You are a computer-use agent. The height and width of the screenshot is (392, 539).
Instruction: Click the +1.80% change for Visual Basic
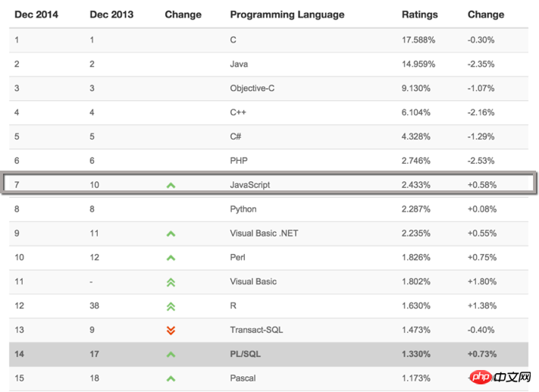pyautogui.click(x=481, y=282)
